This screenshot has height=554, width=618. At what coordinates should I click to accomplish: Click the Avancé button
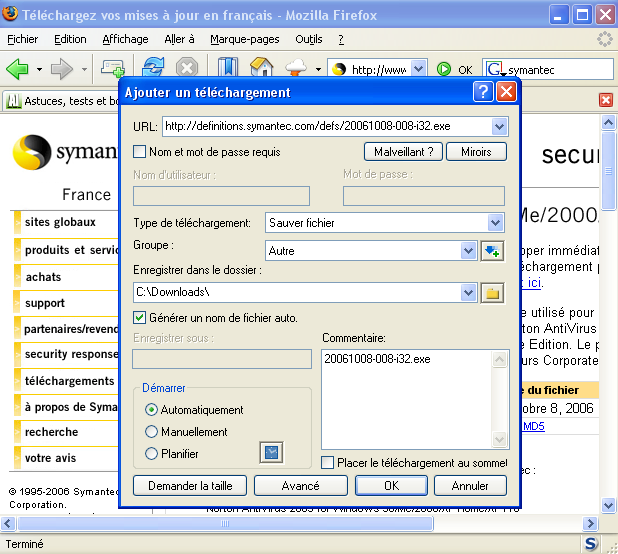point(300,485)
